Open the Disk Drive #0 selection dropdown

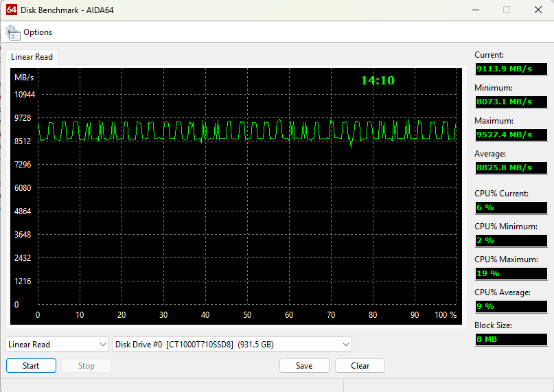pos(232,345)
